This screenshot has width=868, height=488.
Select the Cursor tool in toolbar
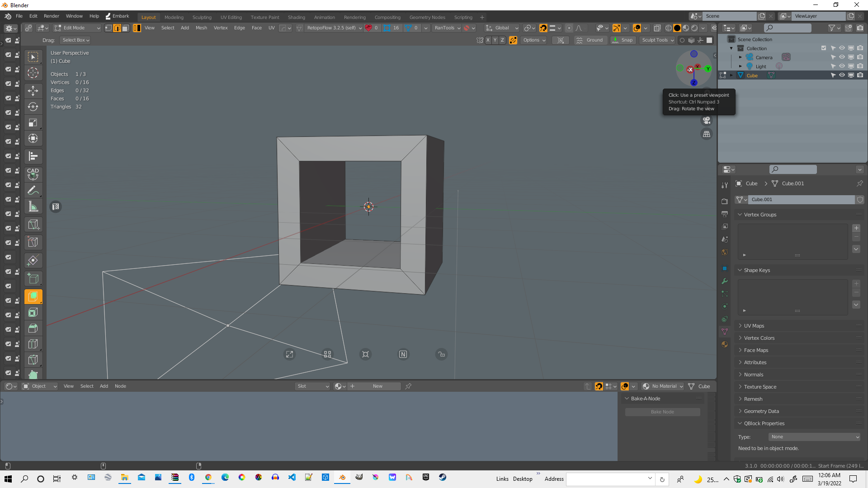tap(33, 73)
